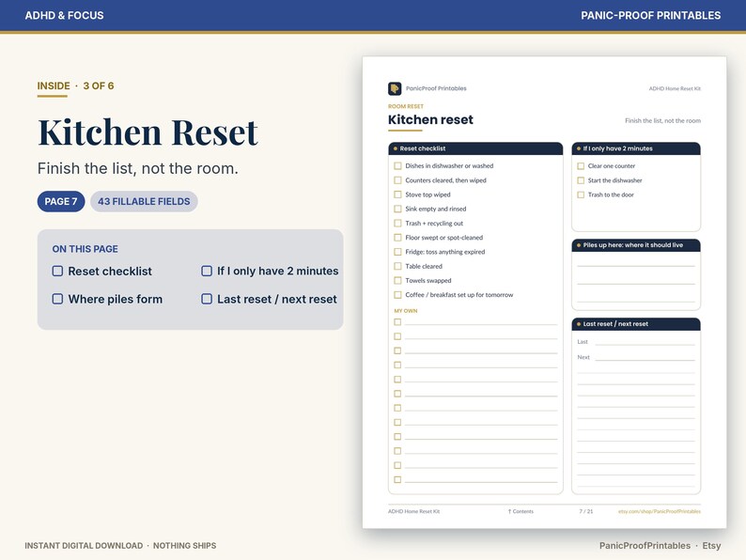This screenshot has height=560, width=746.
Task: Click the PanicProofPrintables · Etsy footer text
Action: tap(660, 546)
